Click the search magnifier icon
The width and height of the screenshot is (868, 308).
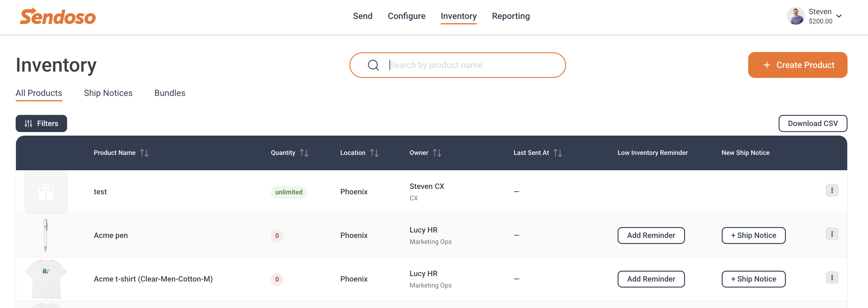click(373, 65)
